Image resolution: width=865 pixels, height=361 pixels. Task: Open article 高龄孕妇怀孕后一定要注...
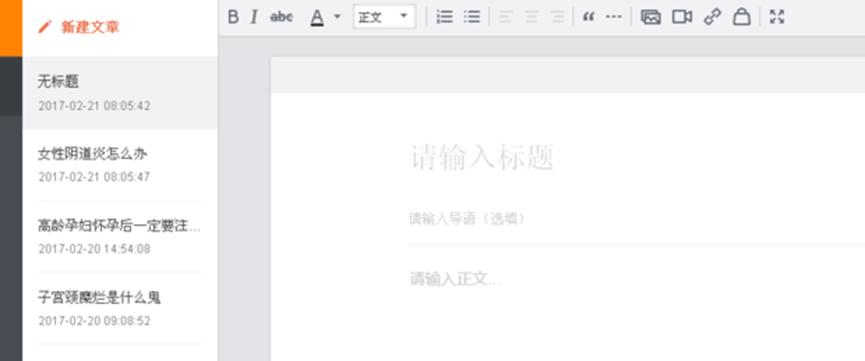pos(120,237)
